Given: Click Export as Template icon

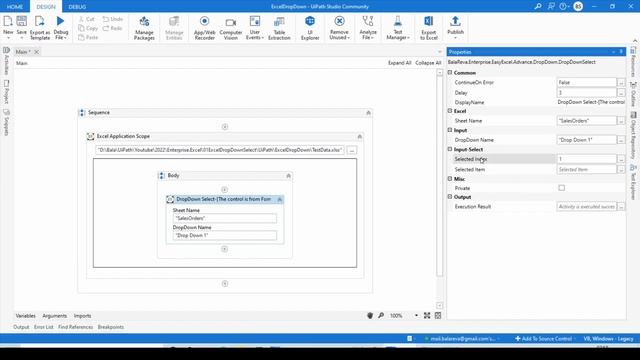Looking at the screenshot, I should coord(40,21).
